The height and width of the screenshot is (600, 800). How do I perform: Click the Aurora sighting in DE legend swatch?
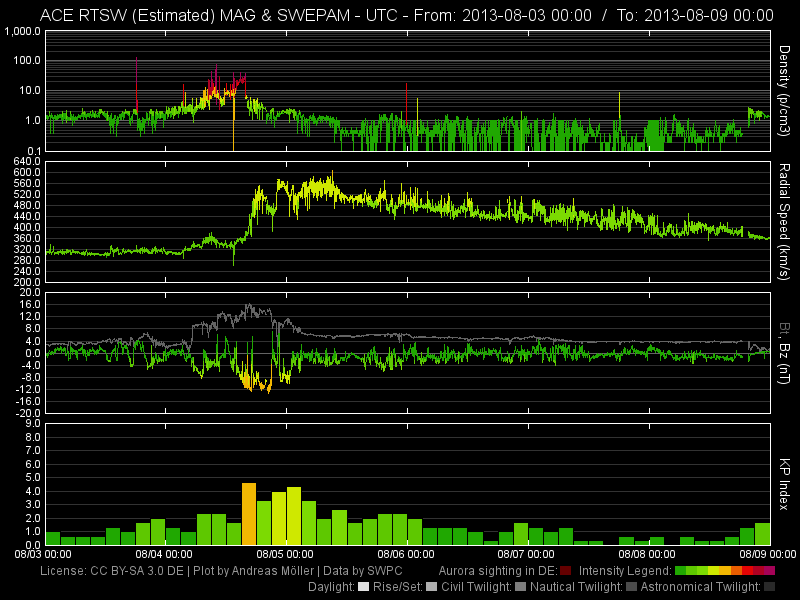[x=566, y=571]
